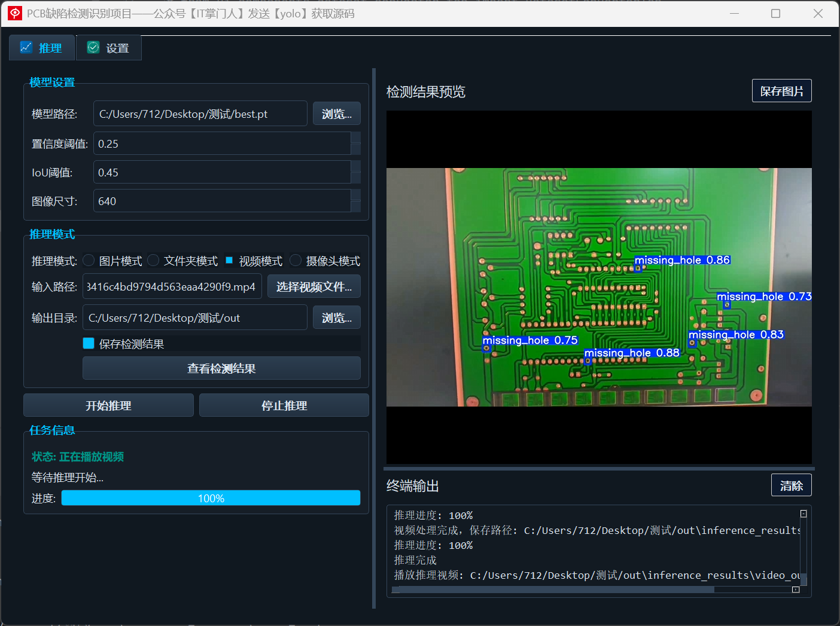This screenshot has height=626, width=840.
Task: Click the green check icon on the 设置 tab
Action: (93, 47)
